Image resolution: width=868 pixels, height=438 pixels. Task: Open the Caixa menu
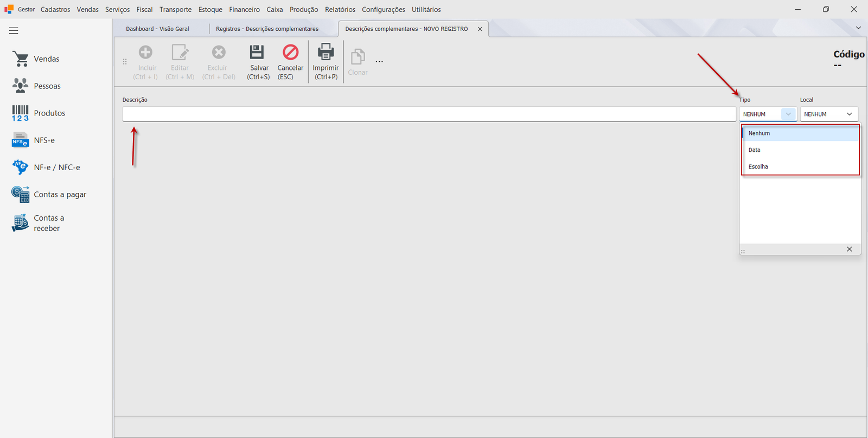point(275,9)
